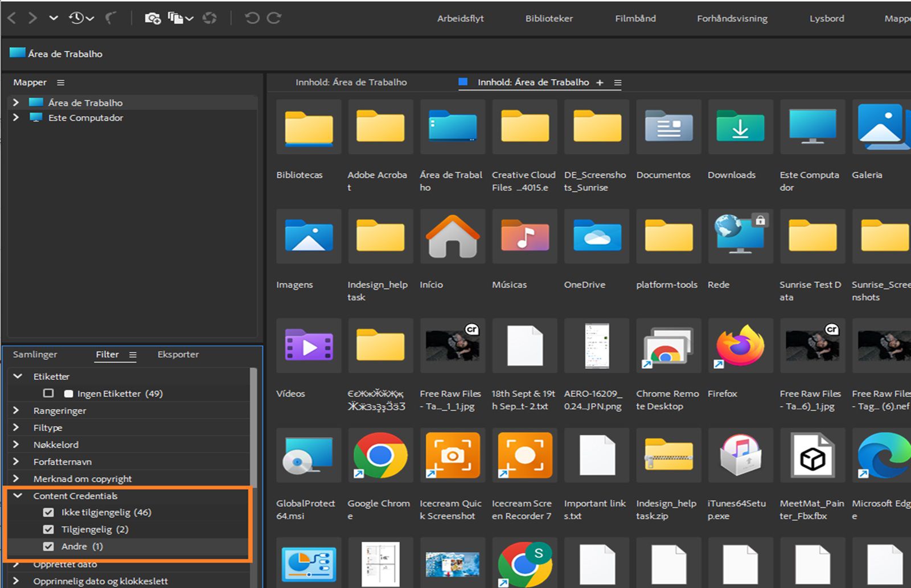Select GlobalProtect64.msi installer icon

pos(308,455)
